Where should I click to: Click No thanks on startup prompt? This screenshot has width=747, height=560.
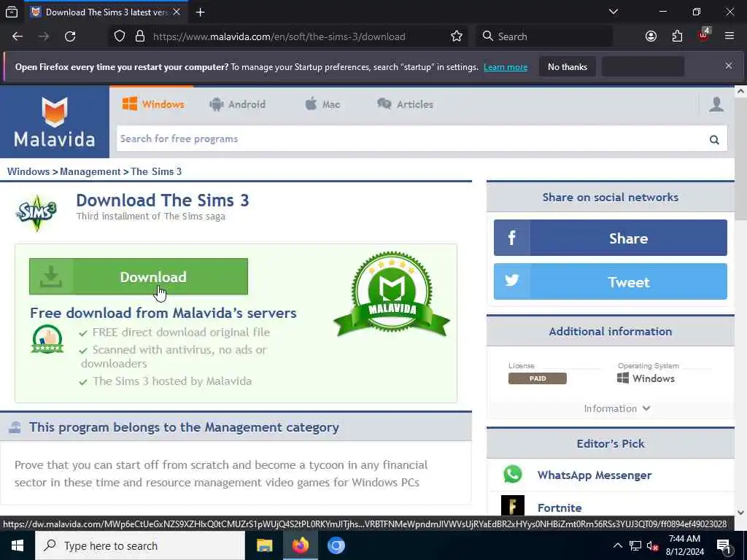pyautogui.click(x=568, y=66)
